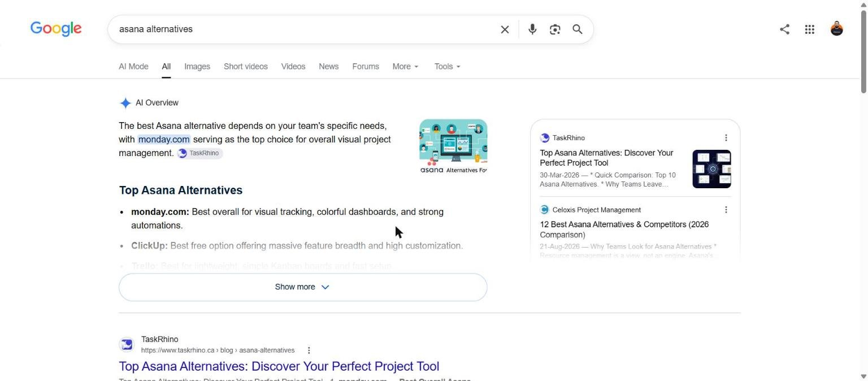Open 'Top Asana Alternatives: Discover Your Perfect Project Tool' result

tap(279, 366)
